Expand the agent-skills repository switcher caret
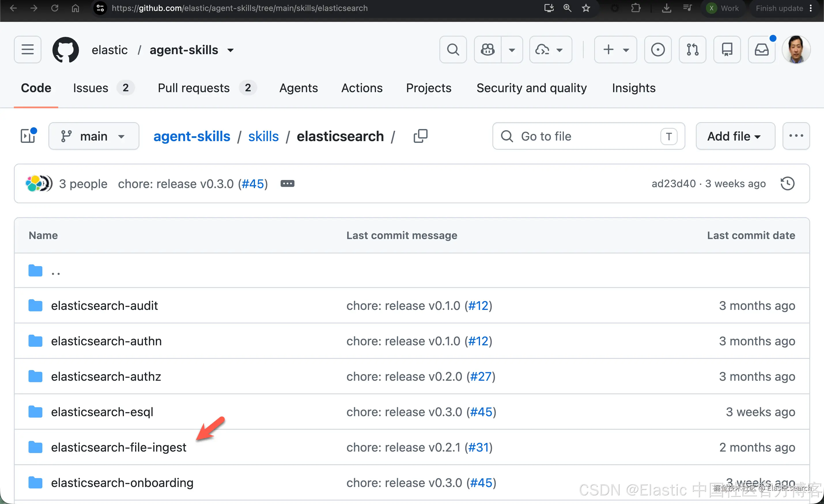The height and width of the screenshot is (504, 824). coord(230,50)
